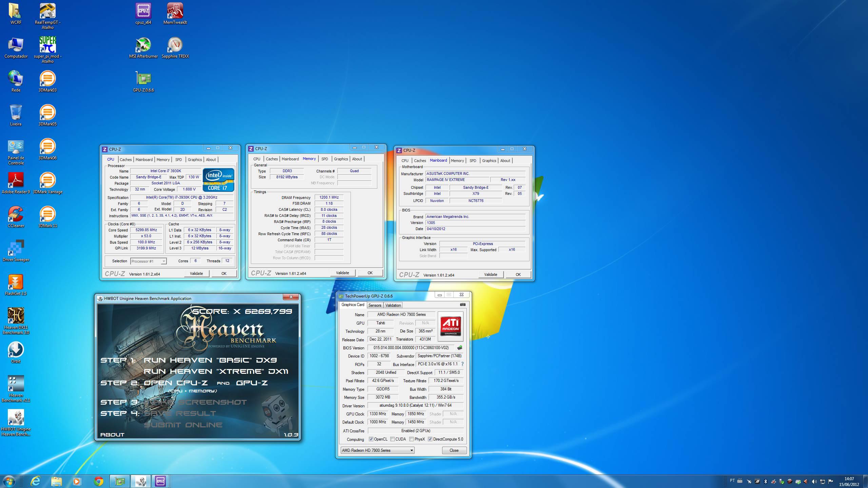868x488 pixels.
Task: Open FlashGet 3.5 desktop icon
Action: [16, 285]
